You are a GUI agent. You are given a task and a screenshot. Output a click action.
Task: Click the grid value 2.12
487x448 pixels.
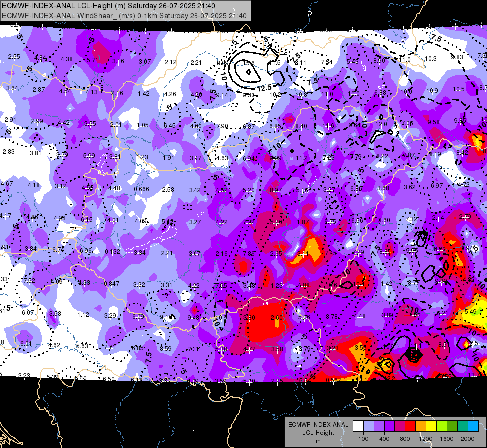point(170,62)
